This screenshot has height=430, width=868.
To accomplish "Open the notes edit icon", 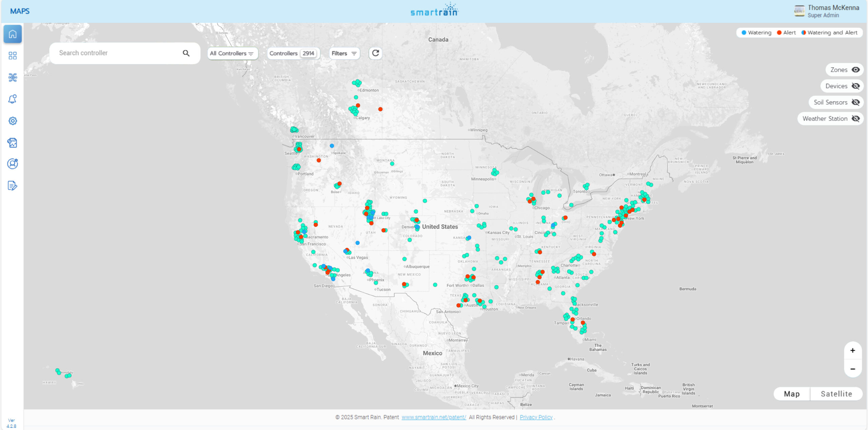I will pyautogui.click(x=13, y=186).
